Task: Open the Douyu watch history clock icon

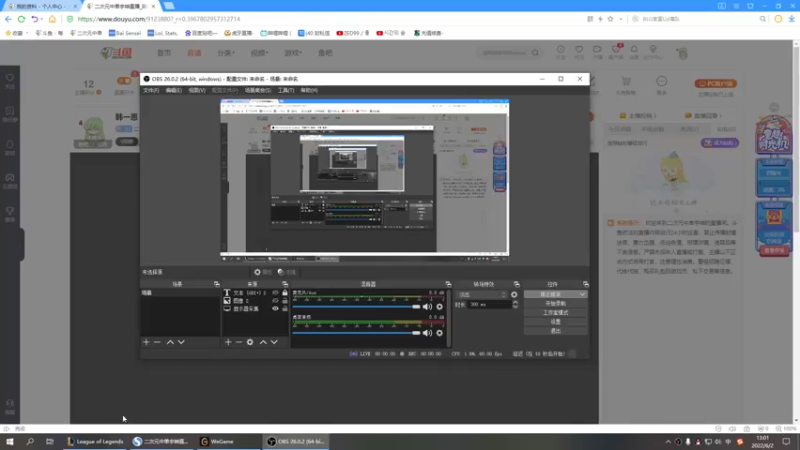Action: click(x=561, y=49)
